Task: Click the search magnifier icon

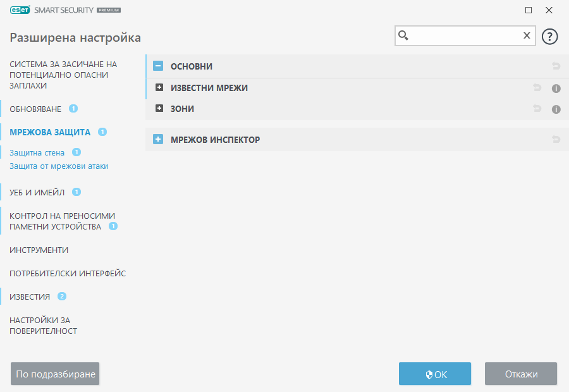Action: tap(403, 35)
